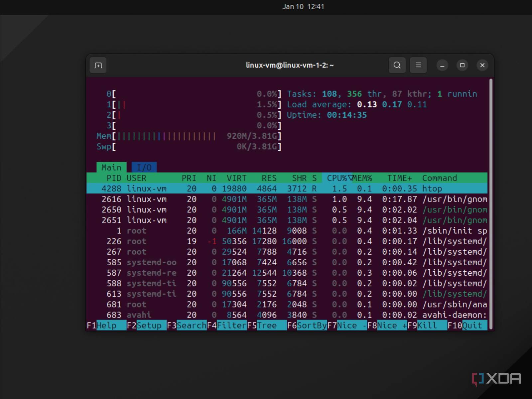Open F2 Setup in htop
The height and width of the screenshot is (399, 532).
point(148,326)
